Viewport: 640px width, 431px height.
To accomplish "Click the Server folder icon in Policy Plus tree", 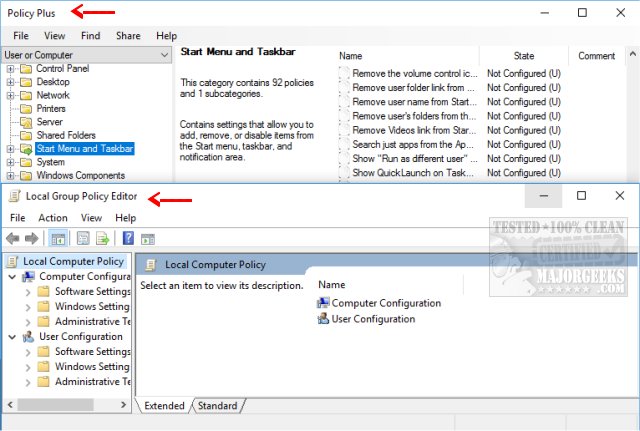I will coord(26,122).
